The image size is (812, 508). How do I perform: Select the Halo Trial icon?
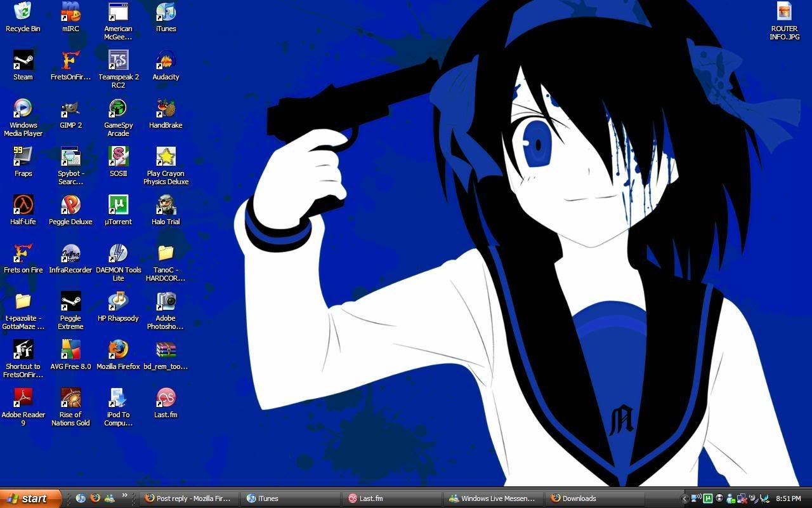pyautogui.click(x=166, y=210)
